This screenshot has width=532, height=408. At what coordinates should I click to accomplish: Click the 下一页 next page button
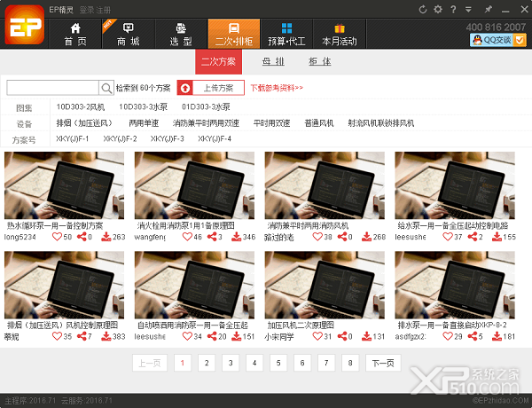[383, 363]
